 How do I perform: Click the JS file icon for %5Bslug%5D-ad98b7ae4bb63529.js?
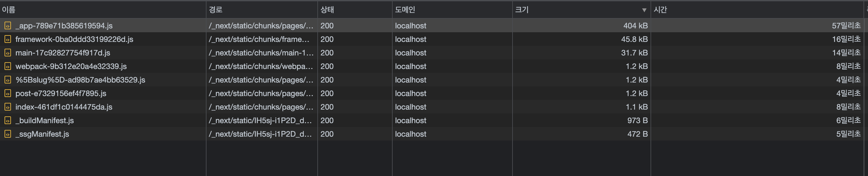[x=7, y=80]
